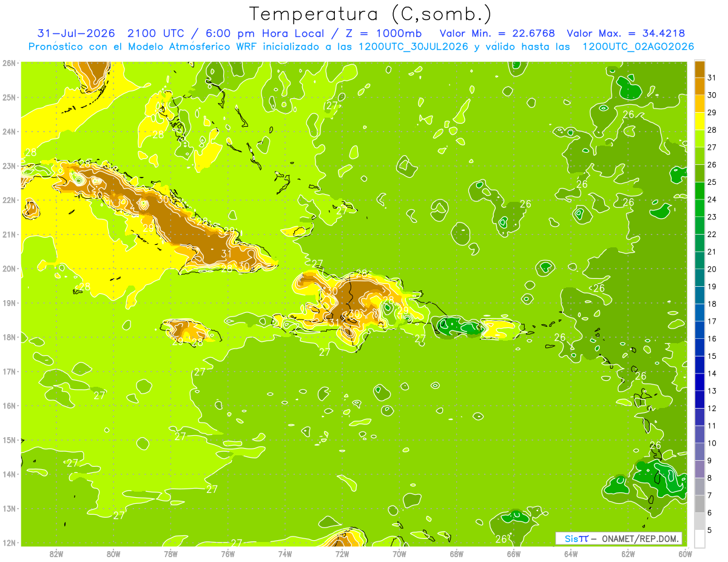Click the "20N" latitude axis label
The image size is (728, 562).
point(8,269)
